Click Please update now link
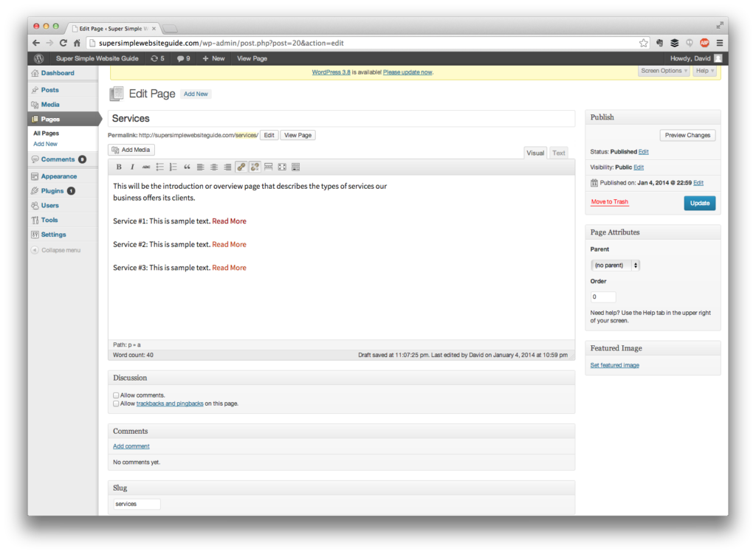The height and width of the screenshot is (554, 756). [408, 72]
